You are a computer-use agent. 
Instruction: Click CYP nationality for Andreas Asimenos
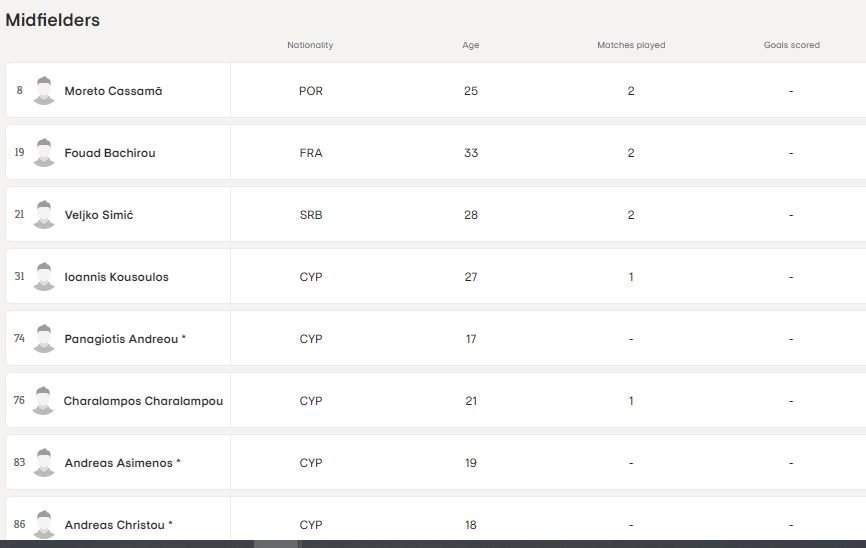tap(310, 463)
